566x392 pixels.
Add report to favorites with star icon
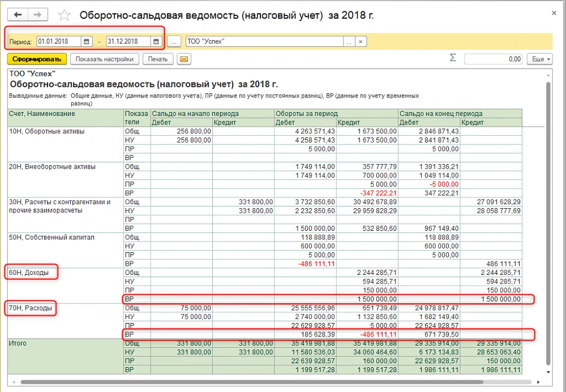pyautogui.click(x=65, y=15)
